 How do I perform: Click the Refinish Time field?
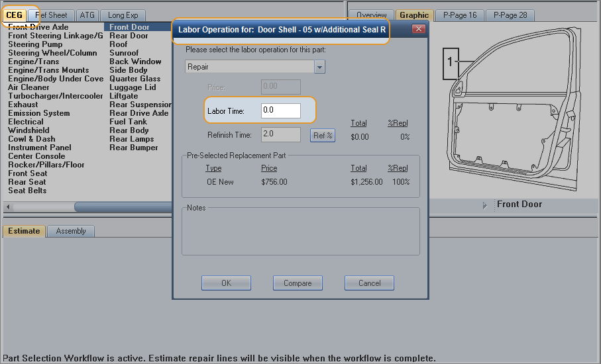coord(281,135)
